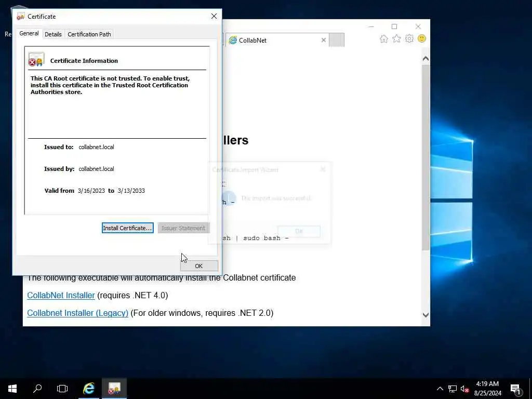The height and width of the screenshot is (399, 532).
Task: Open the Certification Path tab
Action: tap(89, 34)
